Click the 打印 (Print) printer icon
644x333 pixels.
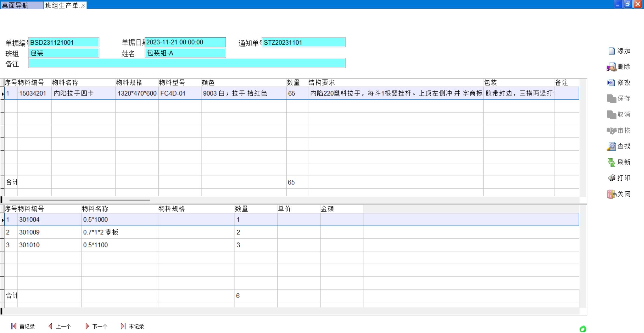(x=612, y=178)
